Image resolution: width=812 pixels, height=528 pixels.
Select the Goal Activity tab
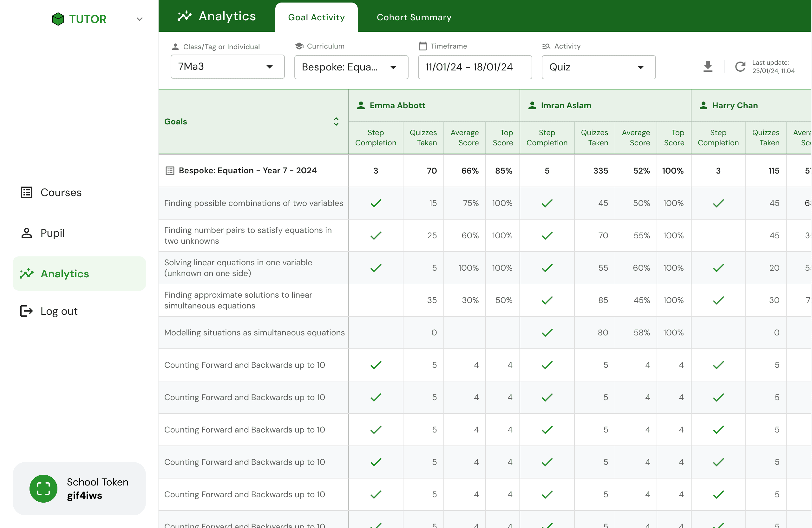click(x=316, y=17)
